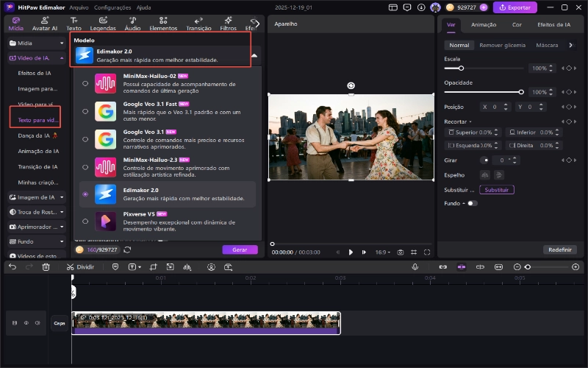Toggle the Fundo switch on
588x368 pixels.
coord(472,203)
